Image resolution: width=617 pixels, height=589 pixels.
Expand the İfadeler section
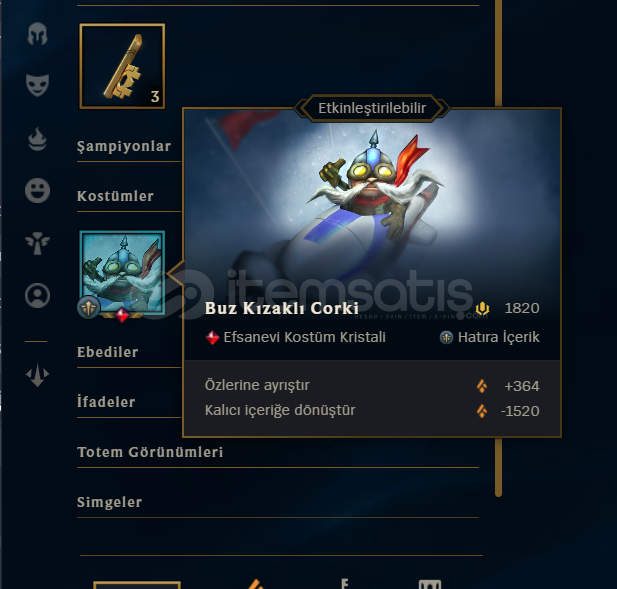[106, 402]
